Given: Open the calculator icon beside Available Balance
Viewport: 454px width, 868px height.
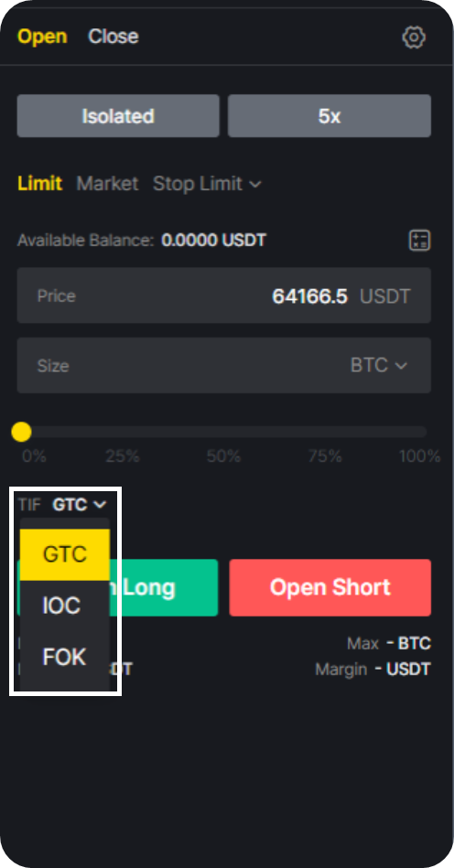Looking at the screenshot, I should tap(419, 241).
